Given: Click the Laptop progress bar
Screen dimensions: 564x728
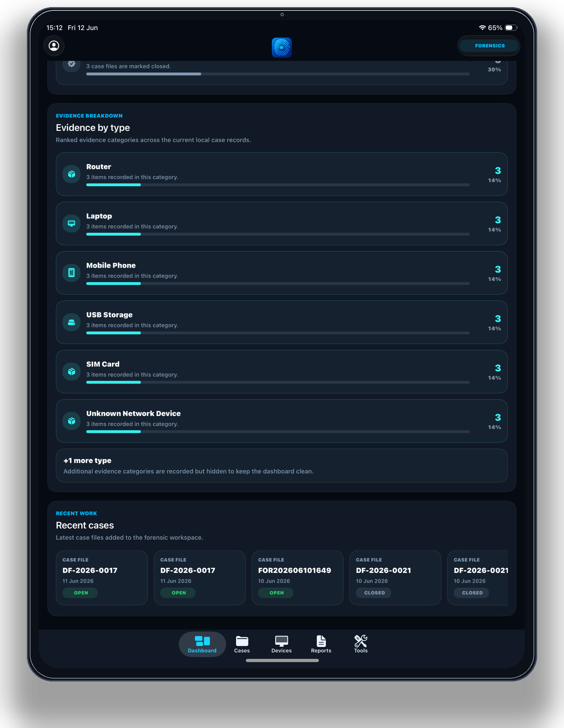Looking at the screenshot, I should click(278, 234).
